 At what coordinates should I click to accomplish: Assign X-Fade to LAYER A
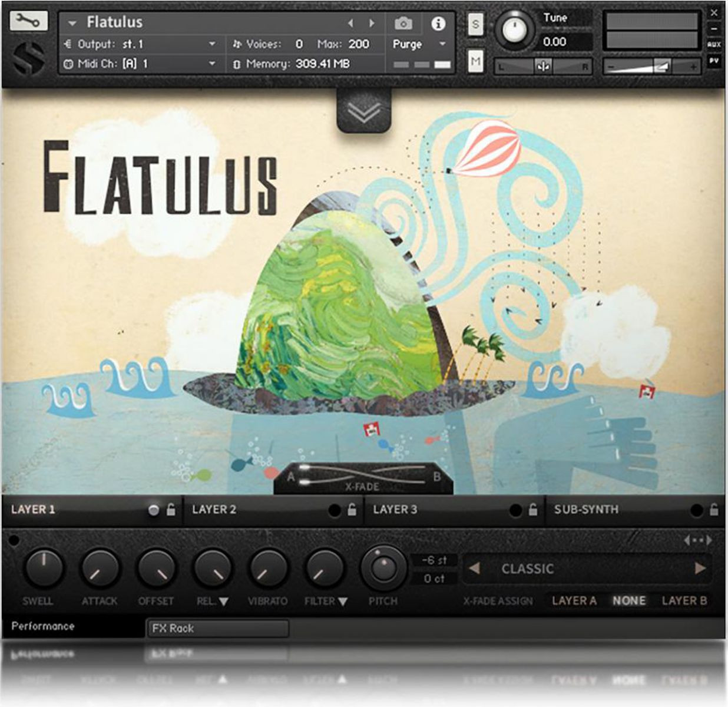click(574, 601)
